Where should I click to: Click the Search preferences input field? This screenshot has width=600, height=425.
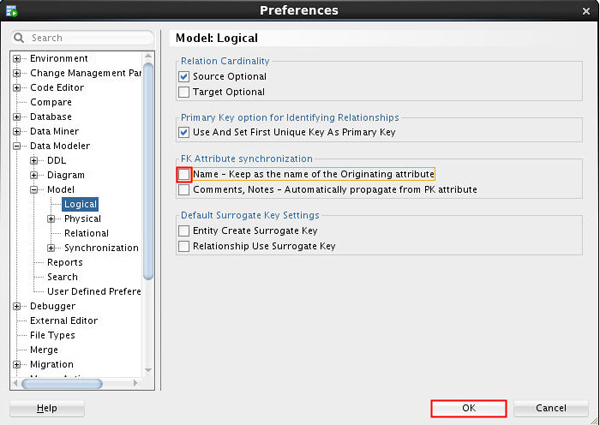(85, 38)
